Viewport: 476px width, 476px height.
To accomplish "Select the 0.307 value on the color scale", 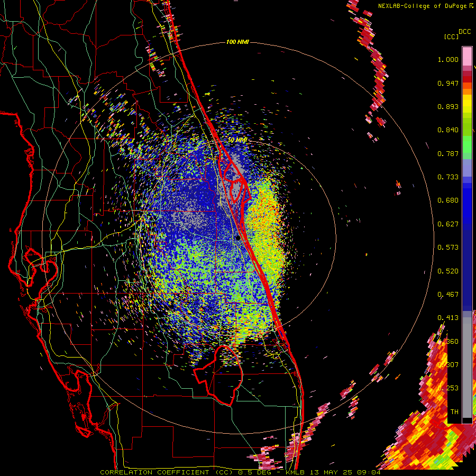I will (x=448, y=365).
